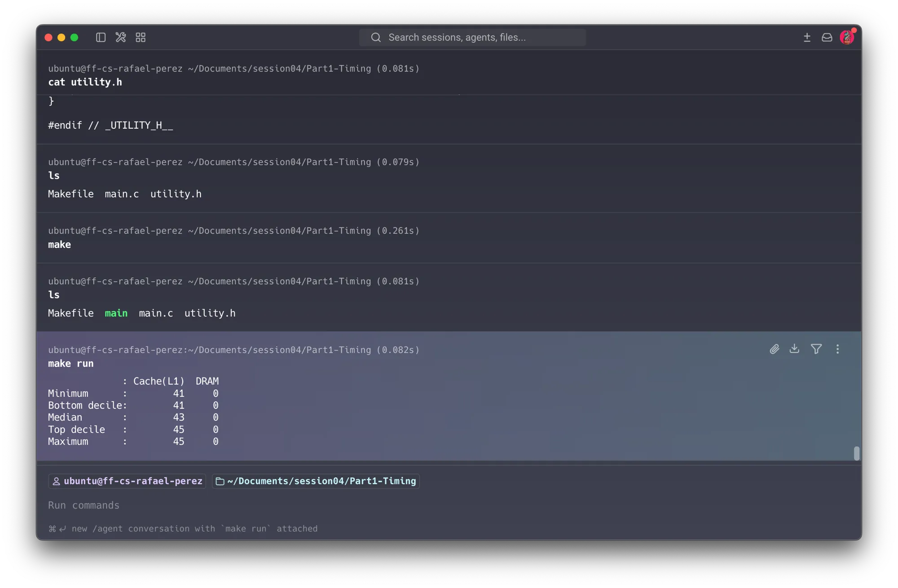
Task: Click the prompt line showing (0.079s)
Action: (233, 162)
